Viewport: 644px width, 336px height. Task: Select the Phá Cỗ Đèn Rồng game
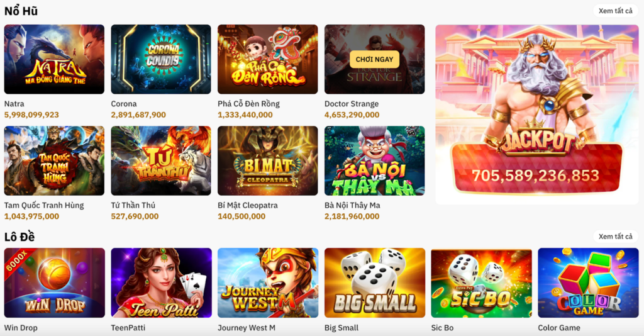[268, 59]
